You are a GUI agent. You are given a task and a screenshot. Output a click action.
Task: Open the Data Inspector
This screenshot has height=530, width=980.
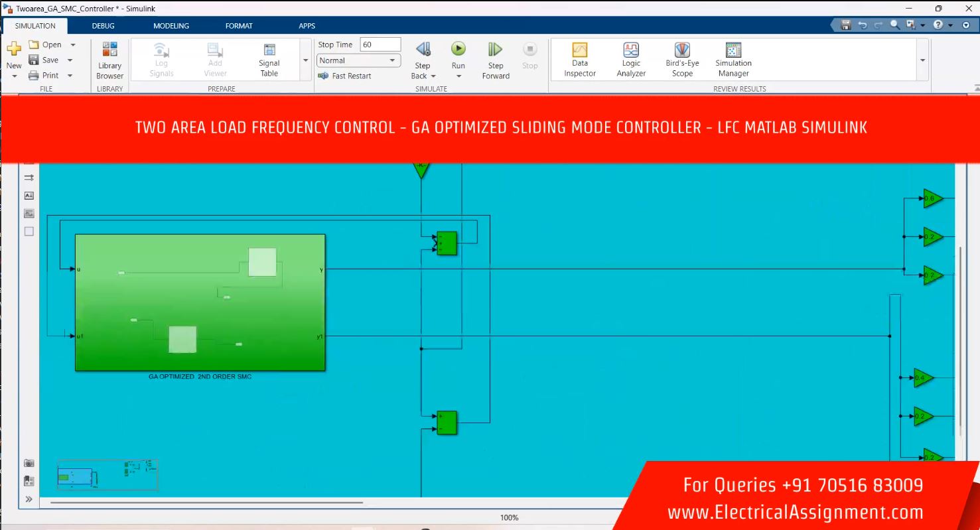580,60
